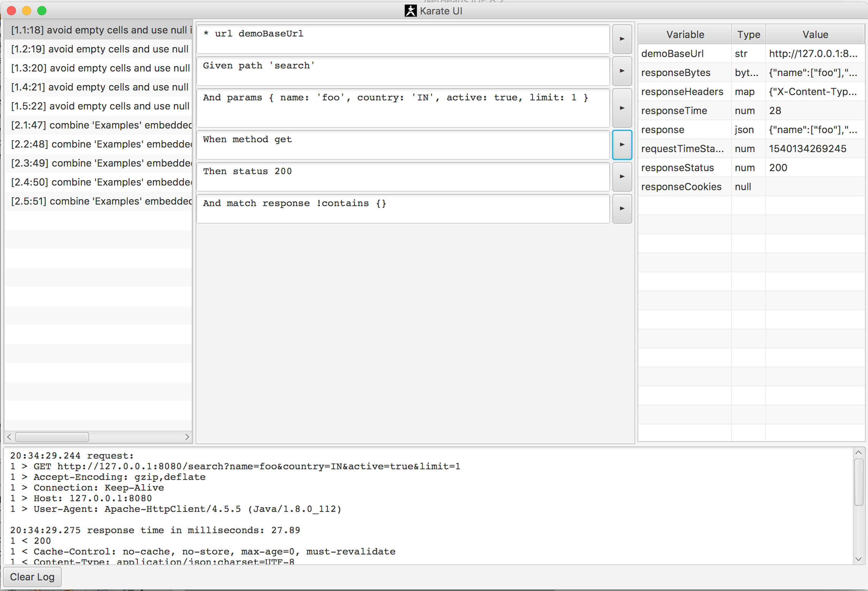Viewport: 868px width, 591px height.
Task: Click the Value column header
Action: coord(815,35)
